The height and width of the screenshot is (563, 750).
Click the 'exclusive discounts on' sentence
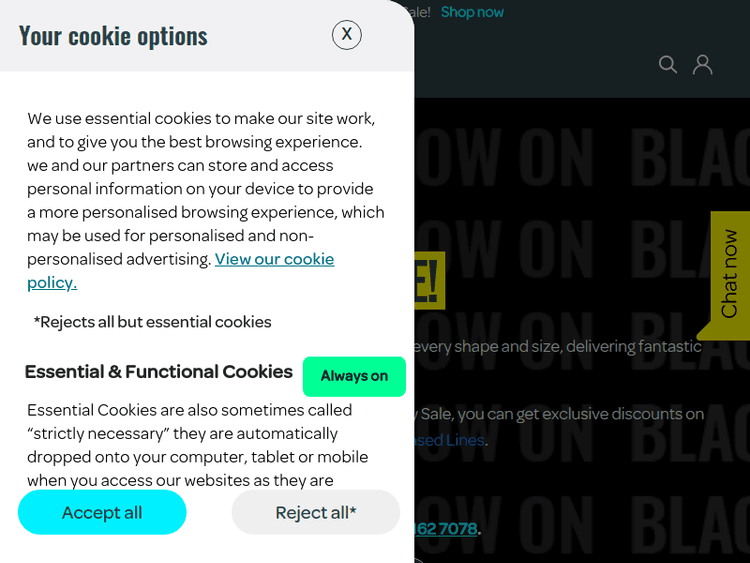(560, 414)
